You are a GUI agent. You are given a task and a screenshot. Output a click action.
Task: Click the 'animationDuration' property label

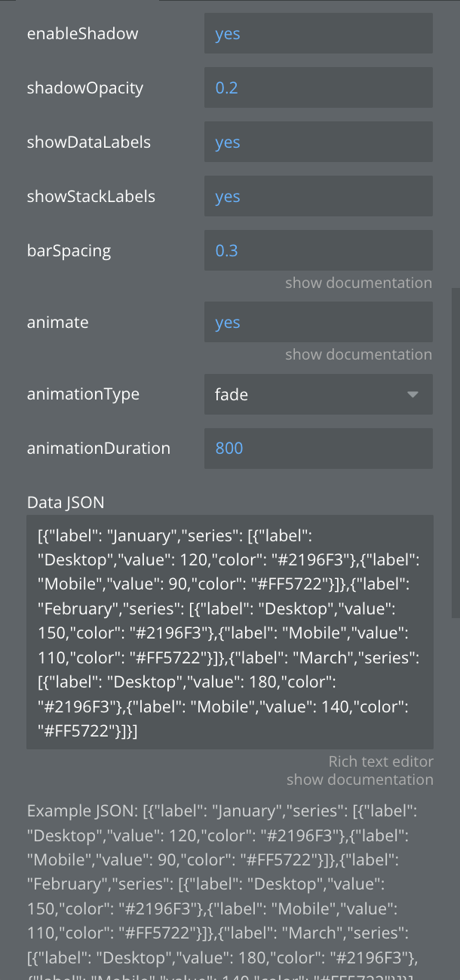point(99,449)
